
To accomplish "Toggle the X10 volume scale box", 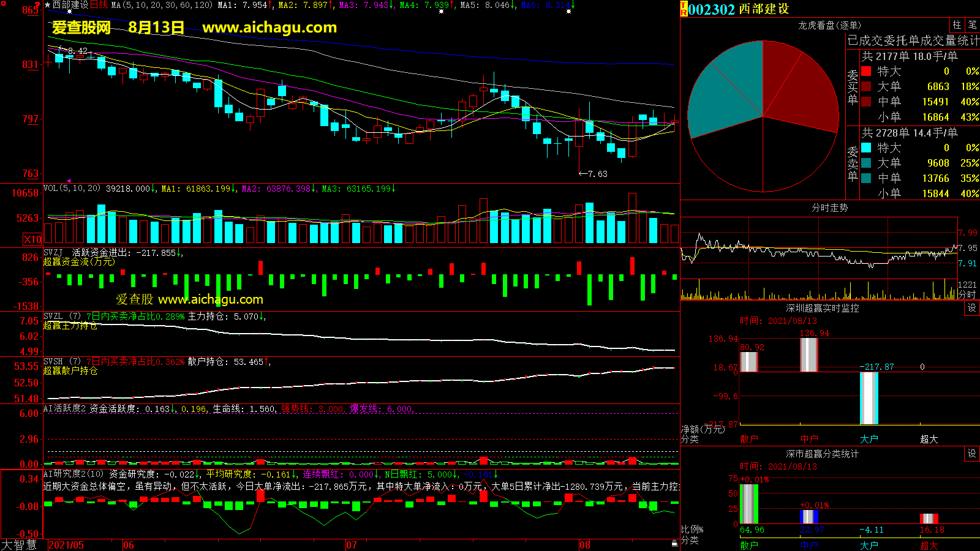I will (32, 239).
